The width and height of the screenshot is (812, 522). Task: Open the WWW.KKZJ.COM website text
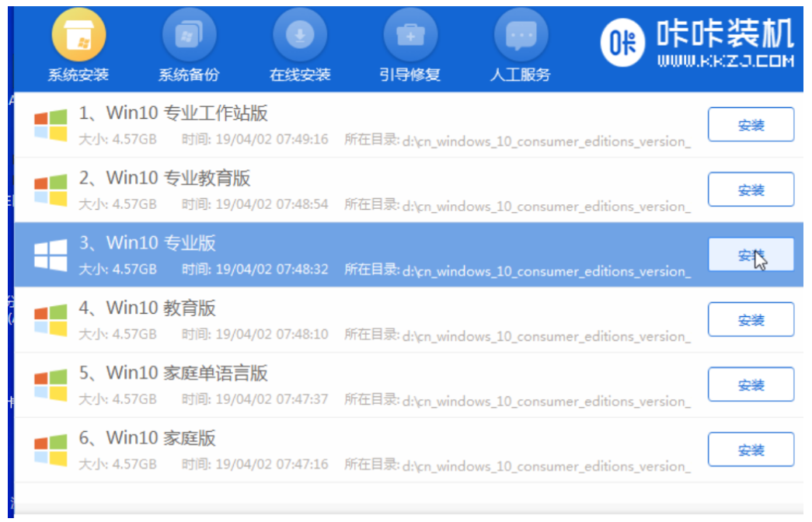click(725, 61)
